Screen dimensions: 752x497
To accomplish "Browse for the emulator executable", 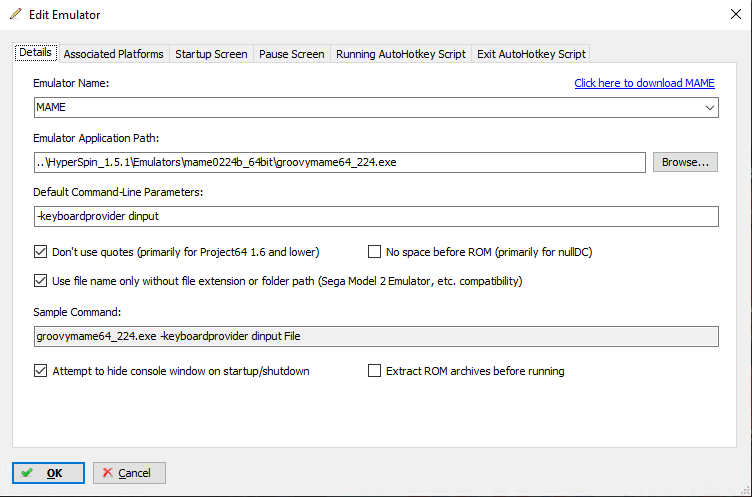I will tap(685, 162).
